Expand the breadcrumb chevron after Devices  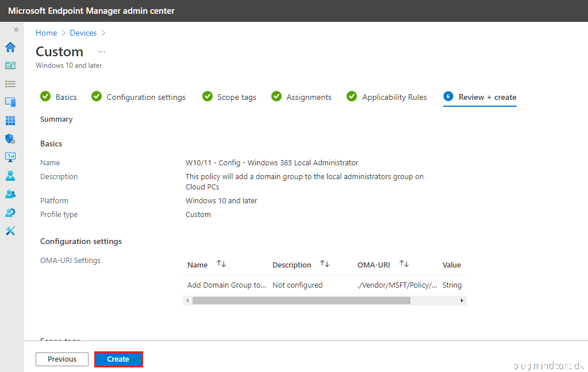tap(103, 33)
